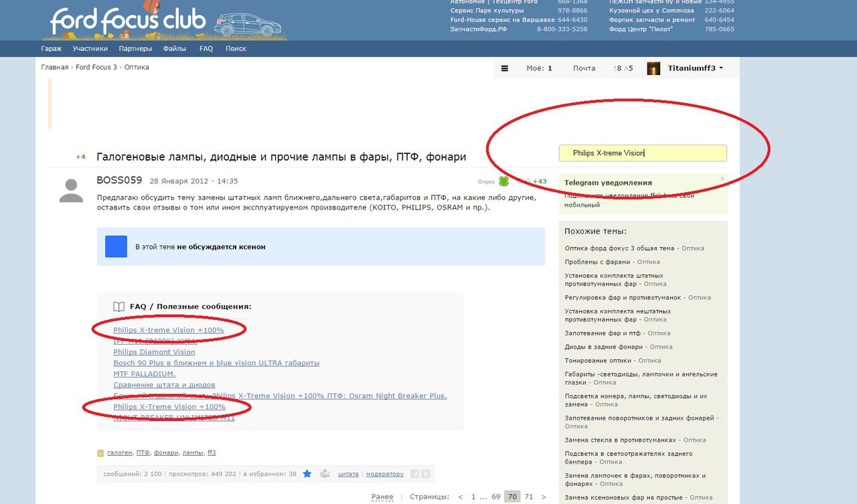Click the green clover poll icon
Screen dimensions: 857x504
pos(503,181)
